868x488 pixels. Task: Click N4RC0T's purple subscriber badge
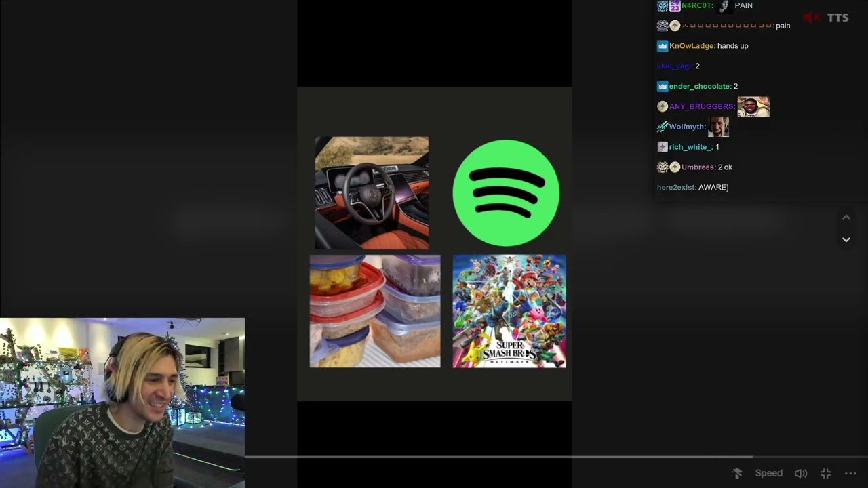[x=675, y=5]
